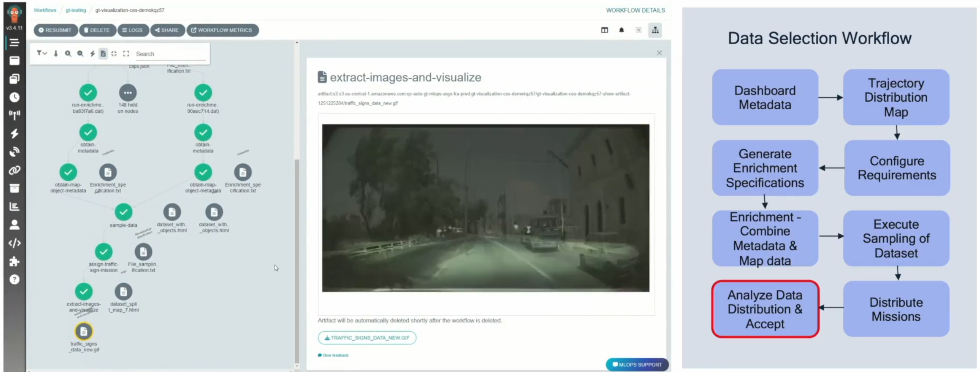Screen dimensions: 980x372
Task: Click the lightning bolt fast-layout icon in graph toolbar
Action: click(x=92, y=54)
